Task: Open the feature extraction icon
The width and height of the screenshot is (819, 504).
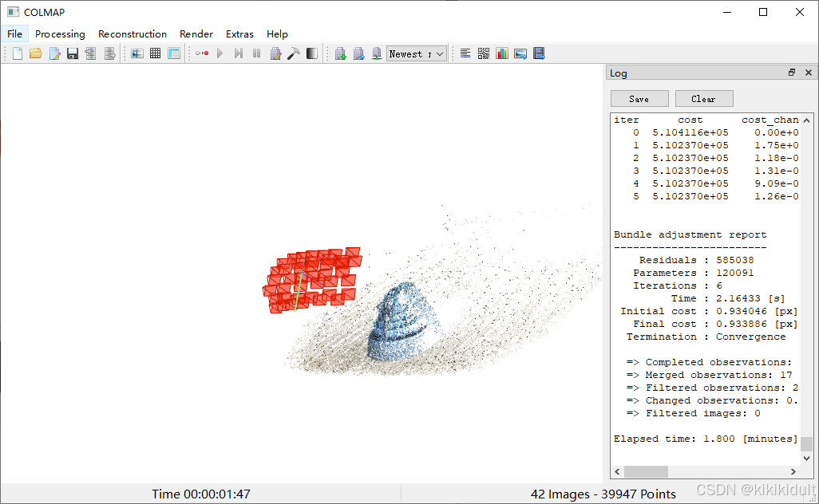Action: [x=137, y=53]
